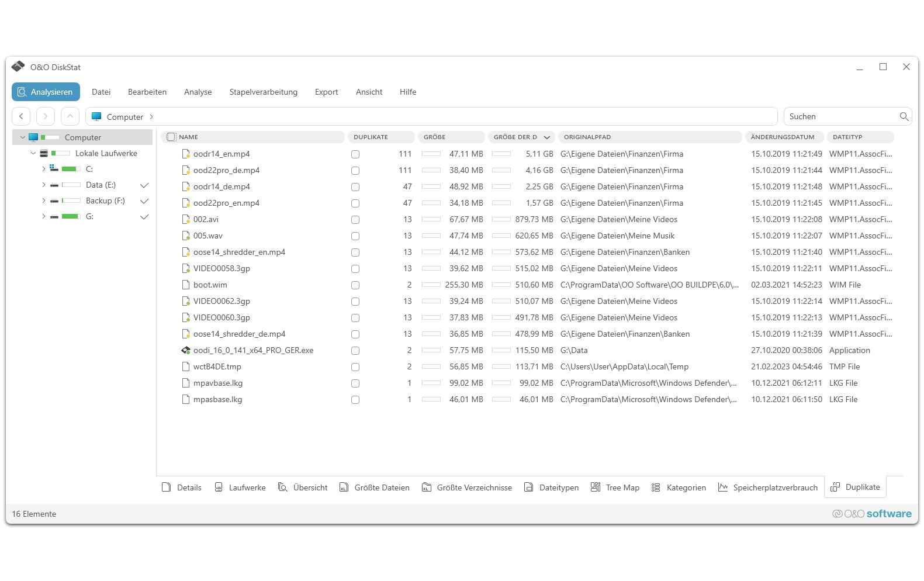Click the Größe der D sort arrow
The height and width of the screenshot is (581, 924).
point(547,137)
